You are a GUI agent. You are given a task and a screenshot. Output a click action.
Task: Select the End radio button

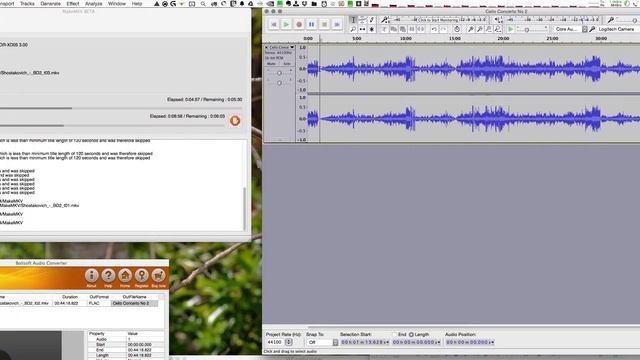click(395, 334)
